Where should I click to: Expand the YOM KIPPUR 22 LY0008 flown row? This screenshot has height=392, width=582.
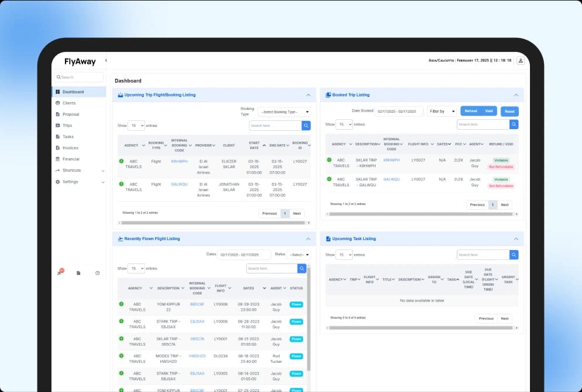[x=122, y=304]
